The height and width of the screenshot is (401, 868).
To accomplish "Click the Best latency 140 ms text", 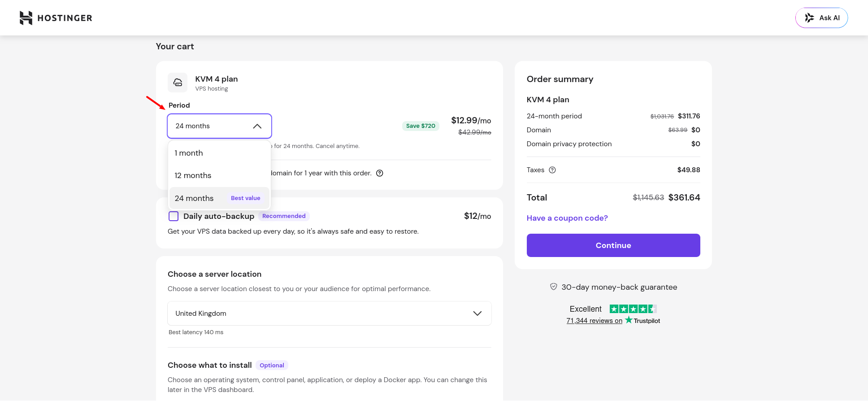I will pos(196,332).
